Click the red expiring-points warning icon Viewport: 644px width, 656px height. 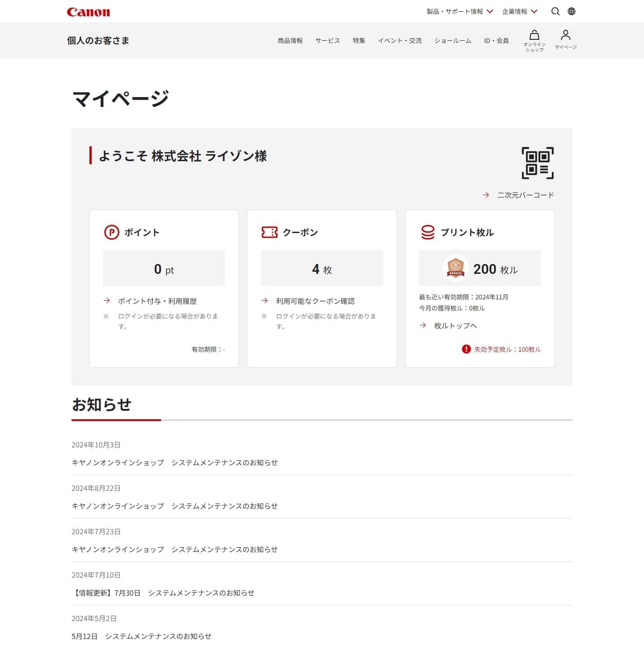[x=466, y=349]
